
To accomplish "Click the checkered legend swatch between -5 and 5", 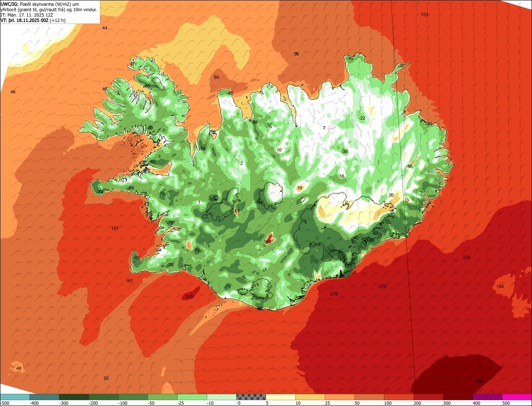I will click(251, 397).
